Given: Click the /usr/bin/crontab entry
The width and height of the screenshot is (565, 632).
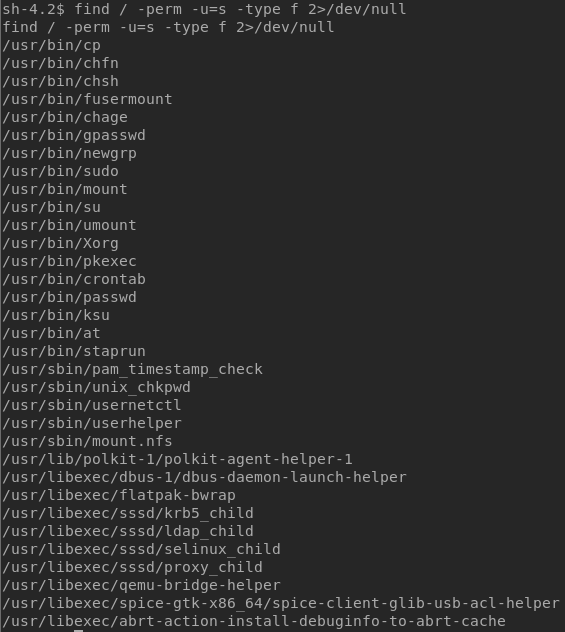Looking at the screenshot, I should tap(74, 279).
